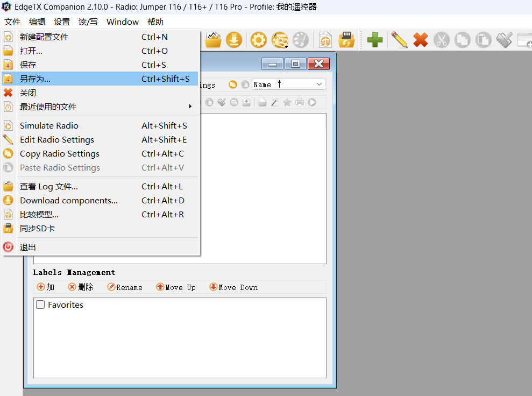
Task: Choose 关闭 from the file menu
Action: click(100, 93)
